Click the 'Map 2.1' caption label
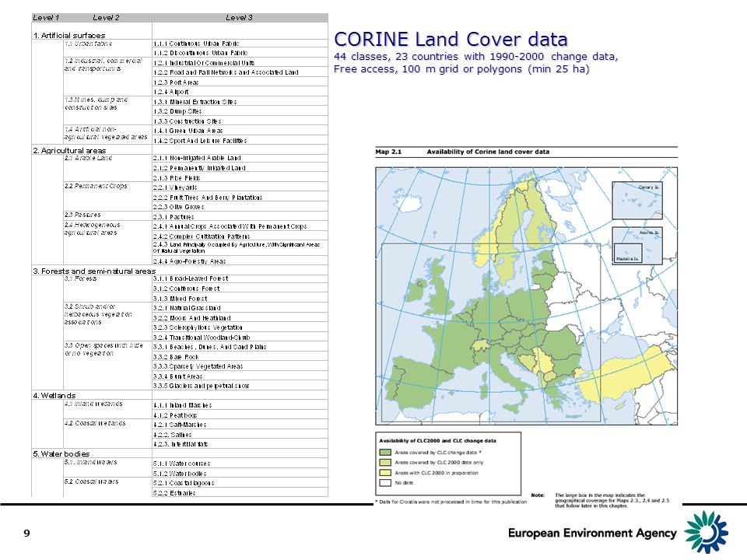Screen dimensions: 747x560 point(388,152)
